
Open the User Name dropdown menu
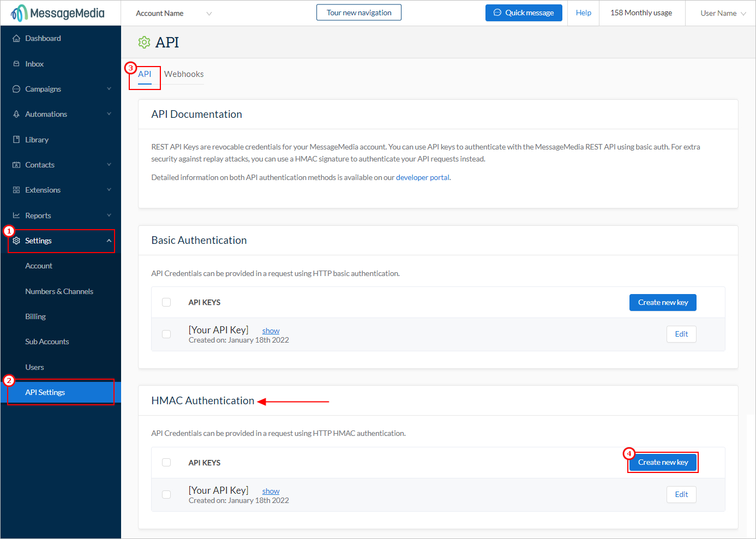tap(723, 13)
